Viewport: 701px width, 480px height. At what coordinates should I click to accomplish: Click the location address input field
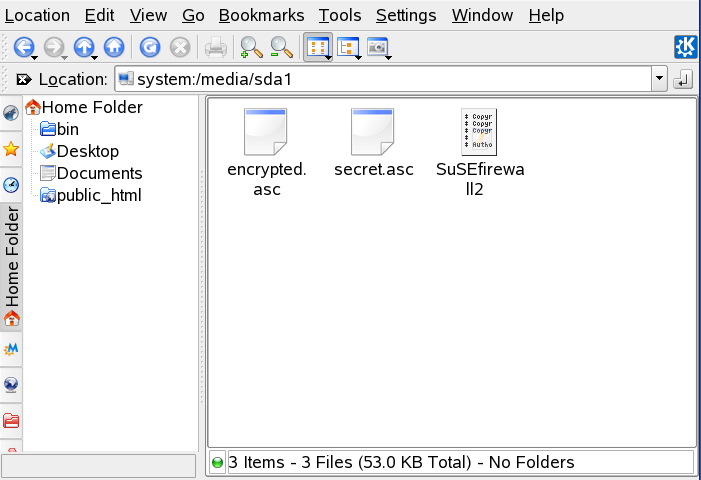[390, 79]
